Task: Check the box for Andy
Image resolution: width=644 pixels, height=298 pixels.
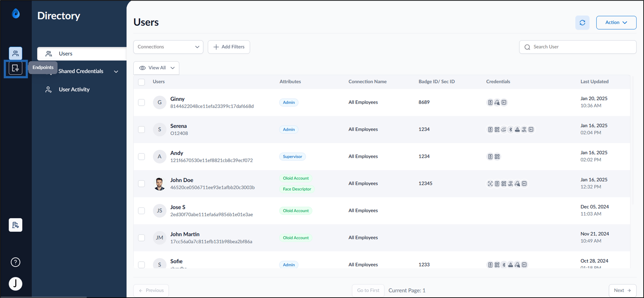Action: pos(141,157)
